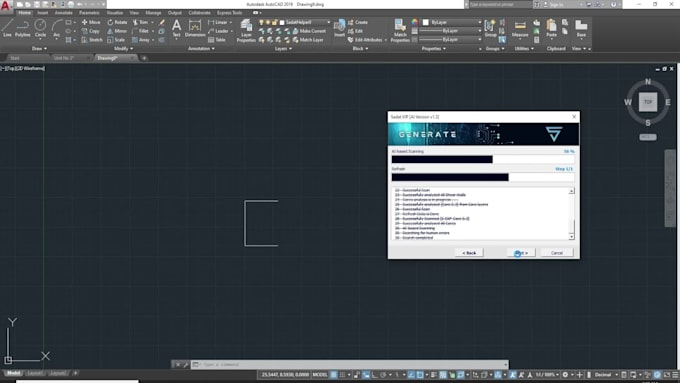Image resolution: width=680 pixels, height=383 pixels.
Task: Add a new drawing tab with plus
Action: [144, 58]
